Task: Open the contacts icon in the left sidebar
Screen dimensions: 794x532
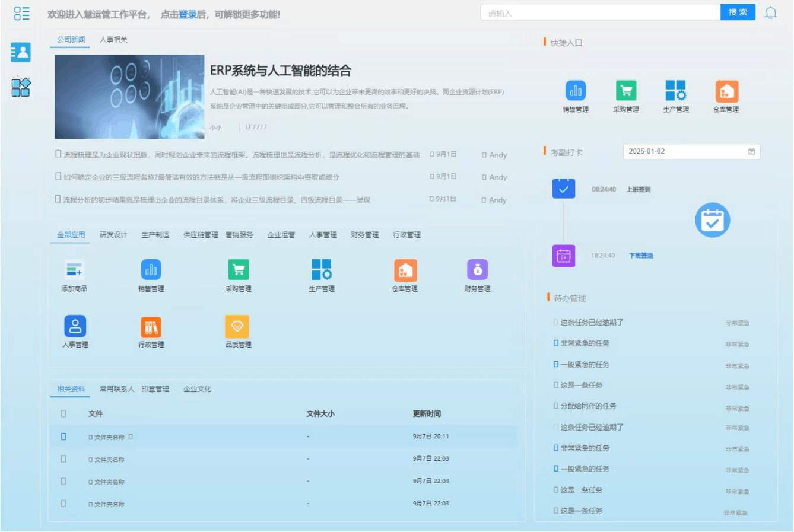Action: point(20,52)
